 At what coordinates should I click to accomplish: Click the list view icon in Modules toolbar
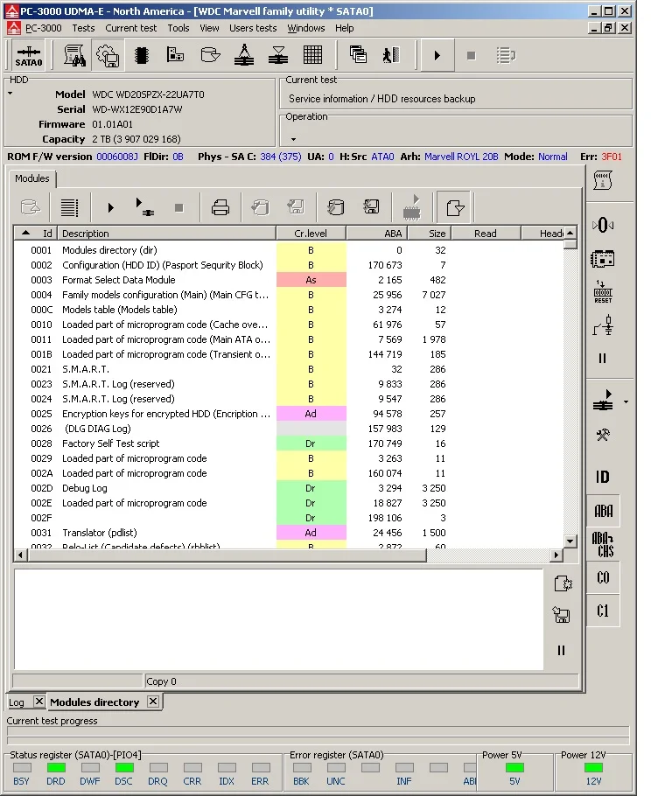pos(70,207)
